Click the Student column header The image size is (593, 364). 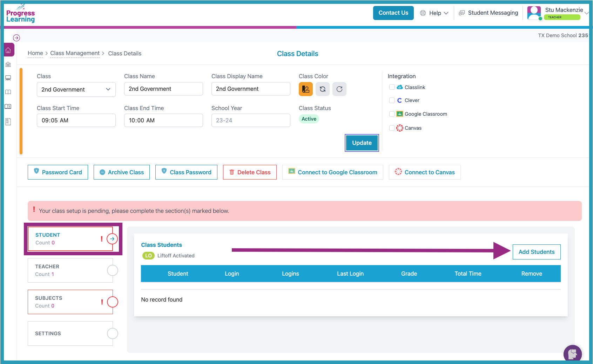178,274
